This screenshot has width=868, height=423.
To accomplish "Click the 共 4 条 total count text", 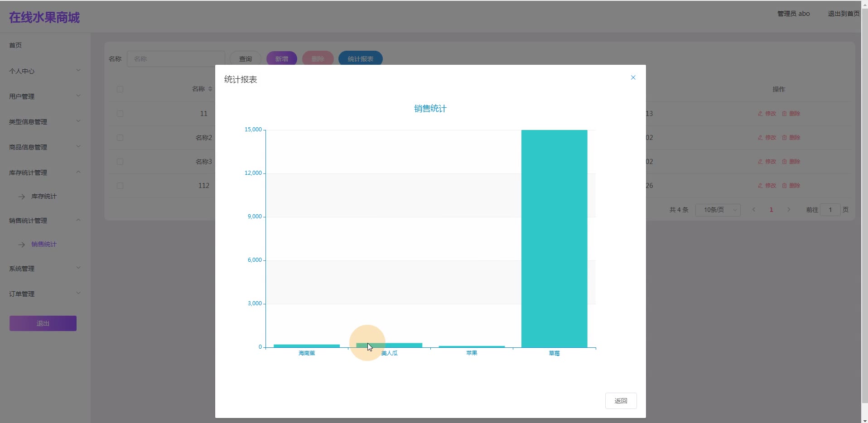I will [x=679, y=210].
